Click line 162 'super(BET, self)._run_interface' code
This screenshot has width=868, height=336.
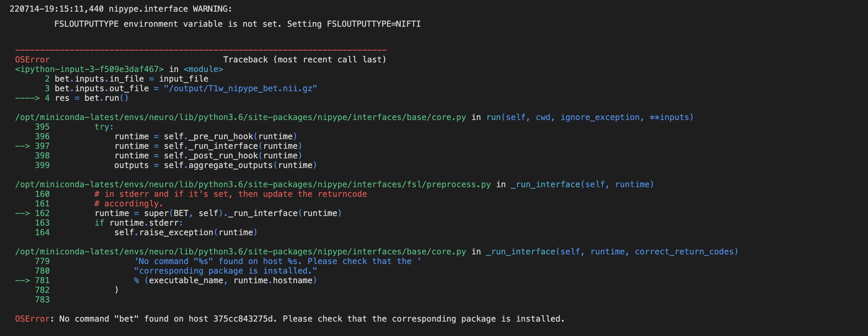pos(218,213)
